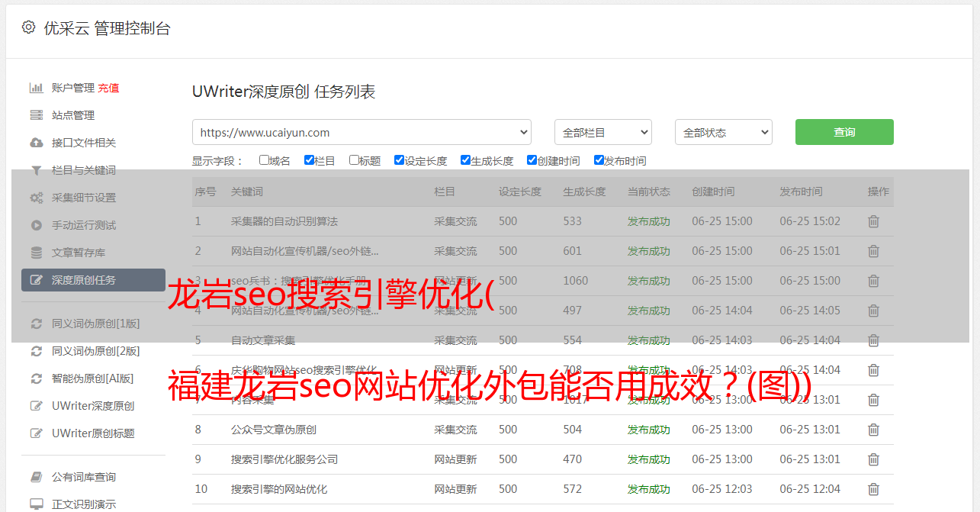Open 接口文件相关 sidebar link

point(84,143)
